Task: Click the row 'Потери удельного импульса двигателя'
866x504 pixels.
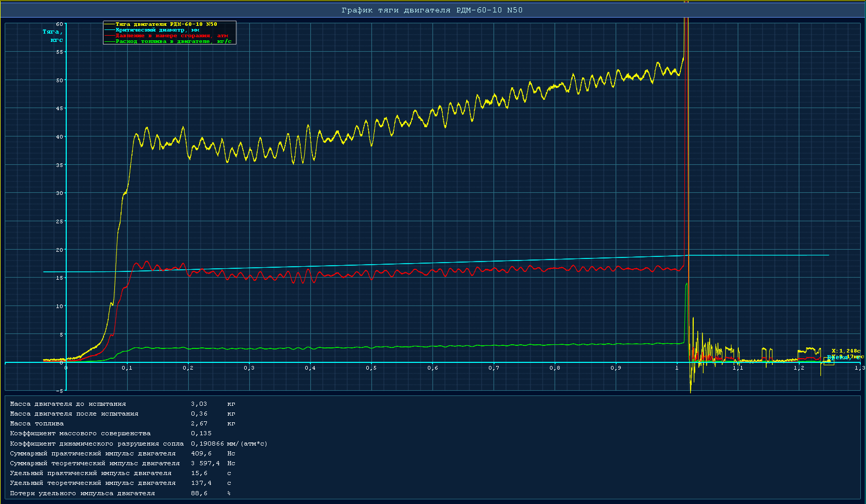Action: [x=82, y=494]
